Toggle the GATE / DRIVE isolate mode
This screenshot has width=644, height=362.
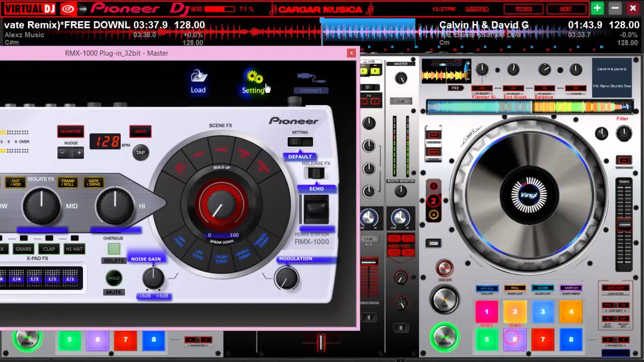[x=94, y=182]
